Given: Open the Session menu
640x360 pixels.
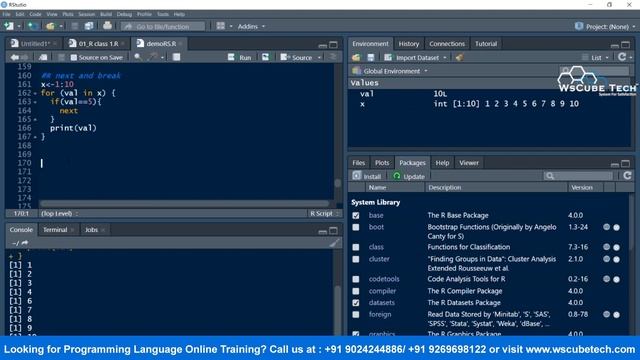Looking at the screenshot, I should tap(87, 14).
